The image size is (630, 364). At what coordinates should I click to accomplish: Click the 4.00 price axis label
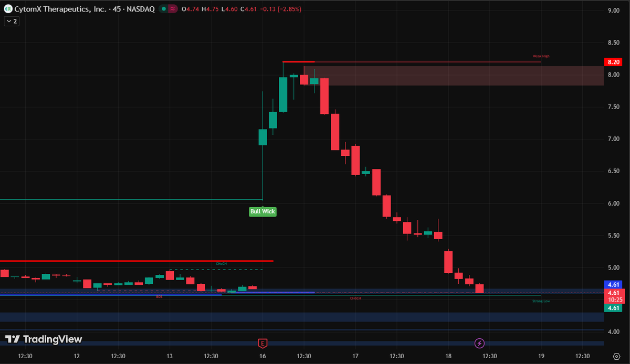613,332
